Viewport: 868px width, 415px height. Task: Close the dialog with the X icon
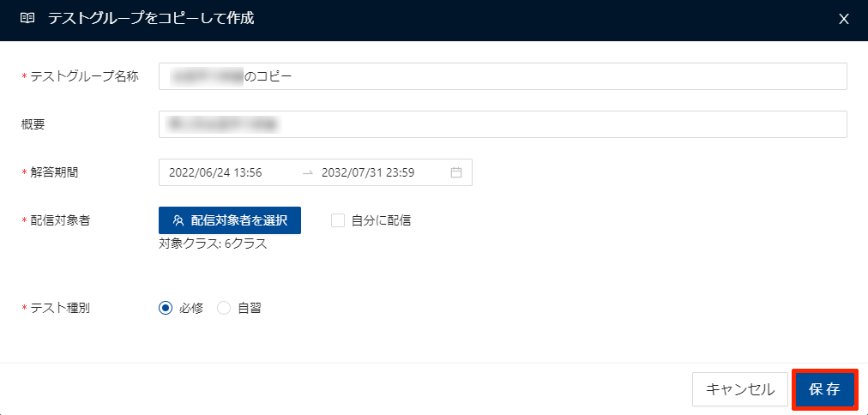tap(844, 19)
